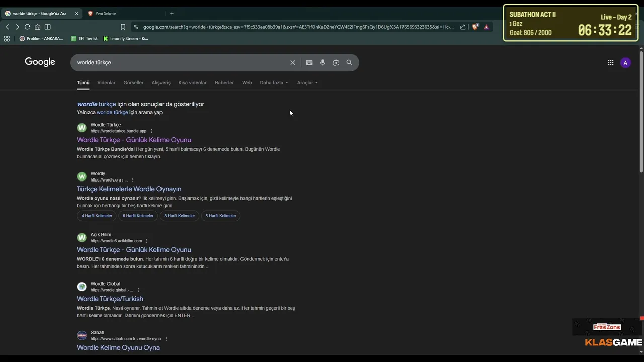Go back with the browser back arrow
Viewport: 644px width, 362px height.
[7, 27]
